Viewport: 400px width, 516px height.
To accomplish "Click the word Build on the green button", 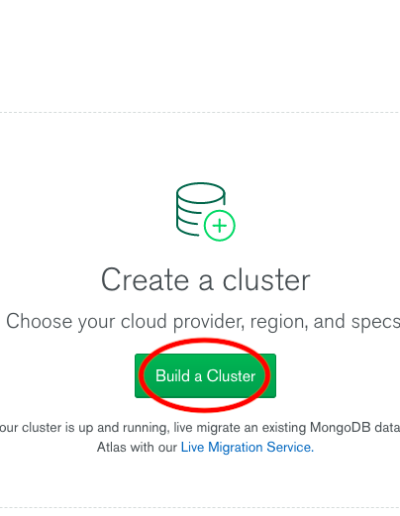I will click(173, 376).
